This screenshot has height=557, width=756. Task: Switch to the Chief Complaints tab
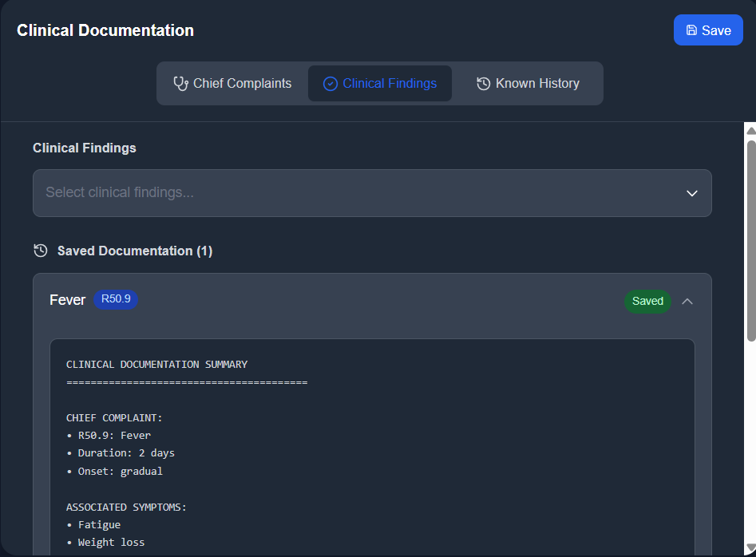tap(232, 83)
